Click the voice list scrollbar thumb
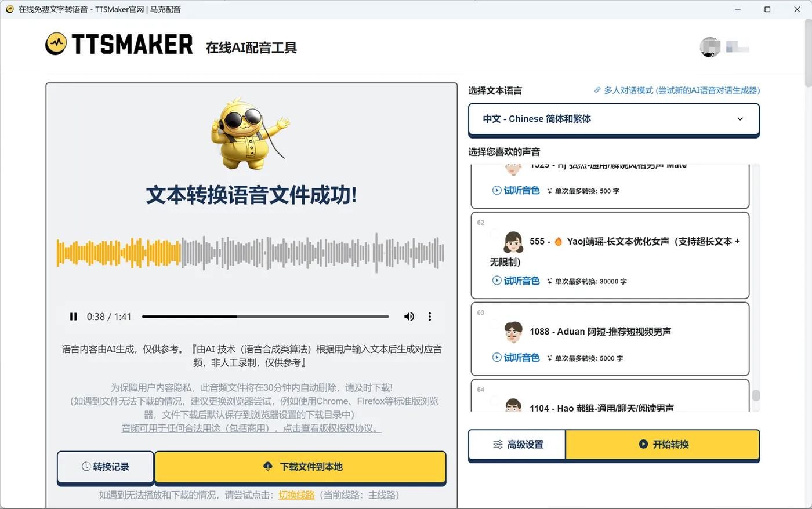The image size is (812, 509). point(756,395)
